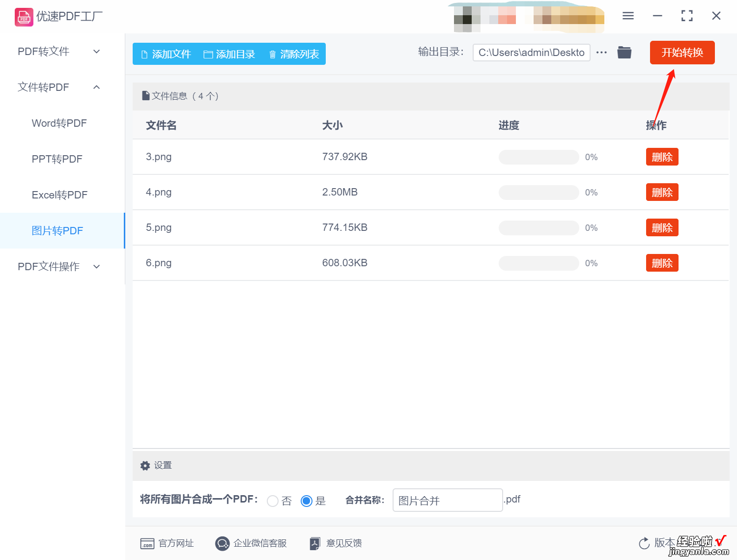Click the 2.50MB size cell

pos(340,192)
